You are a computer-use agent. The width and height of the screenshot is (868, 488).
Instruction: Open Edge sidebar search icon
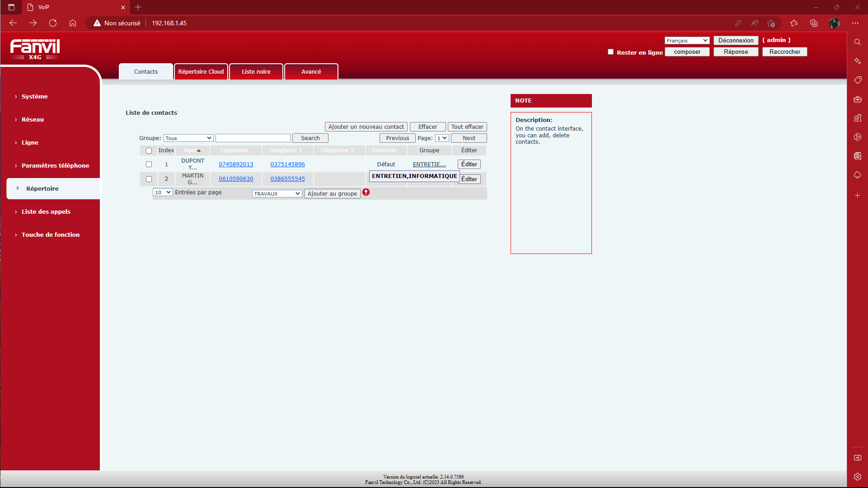point(857,42)
